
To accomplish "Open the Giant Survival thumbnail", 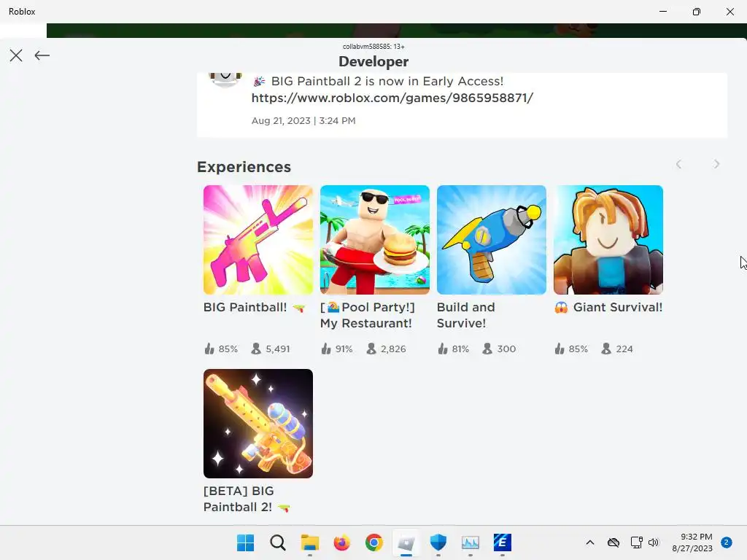I will click(608, 239).
